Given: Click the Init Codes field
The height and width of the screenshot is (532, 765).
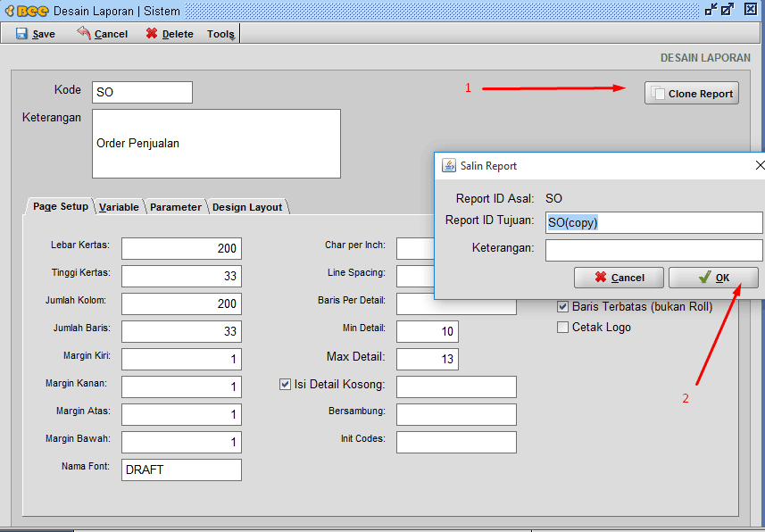Looking at the screenshot, I should (x=456, y=442).
